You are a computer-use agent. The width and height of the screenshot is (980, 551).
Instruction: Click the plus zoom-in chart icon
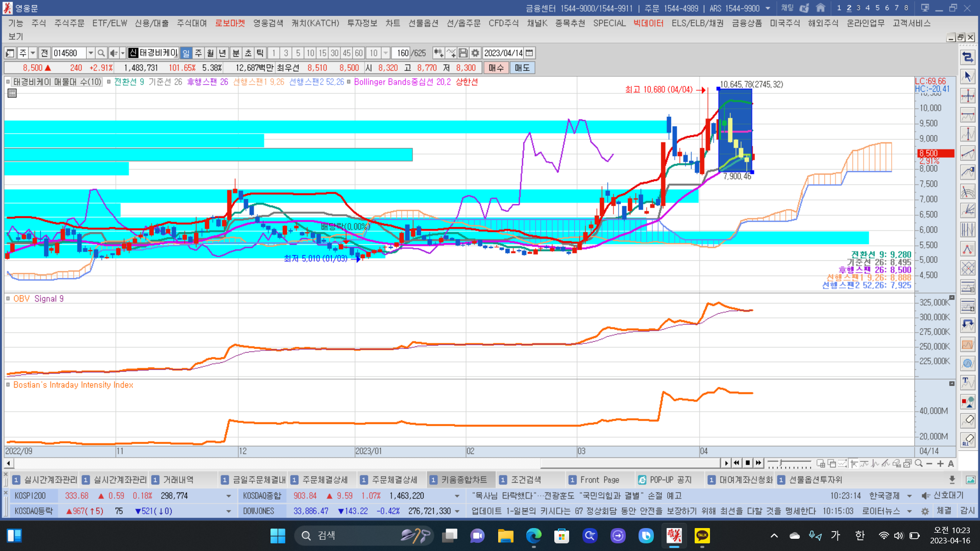[x=940, y=463]
